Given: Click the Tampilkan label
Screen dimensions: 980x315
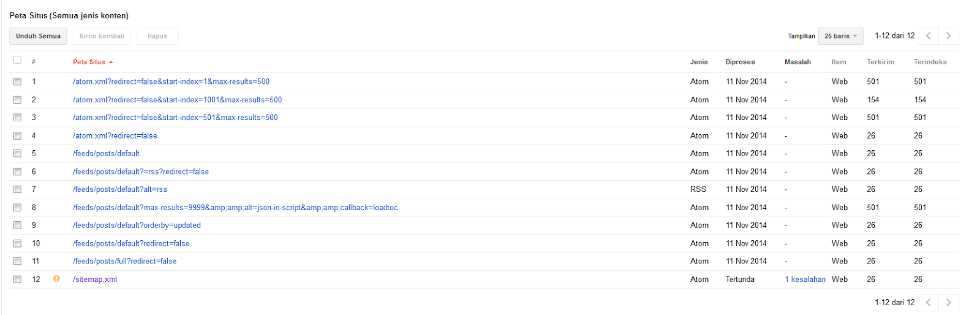Looking at the screenshot, I should click(x=801, y=36).
